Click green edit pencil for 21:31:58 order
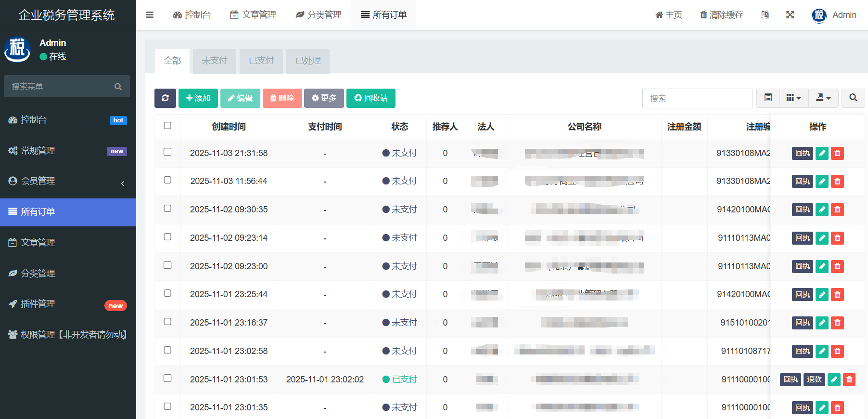This screenshot has height=419, width=868. (822, 154)
